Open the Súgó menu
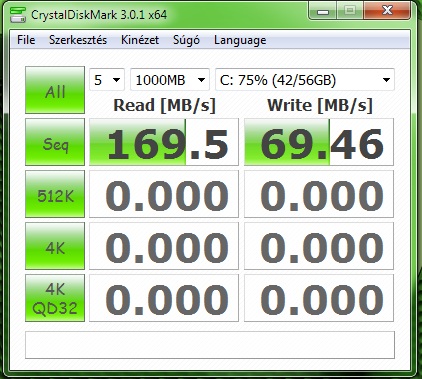This screenshot has height=379, width=422. click(186, 40)
